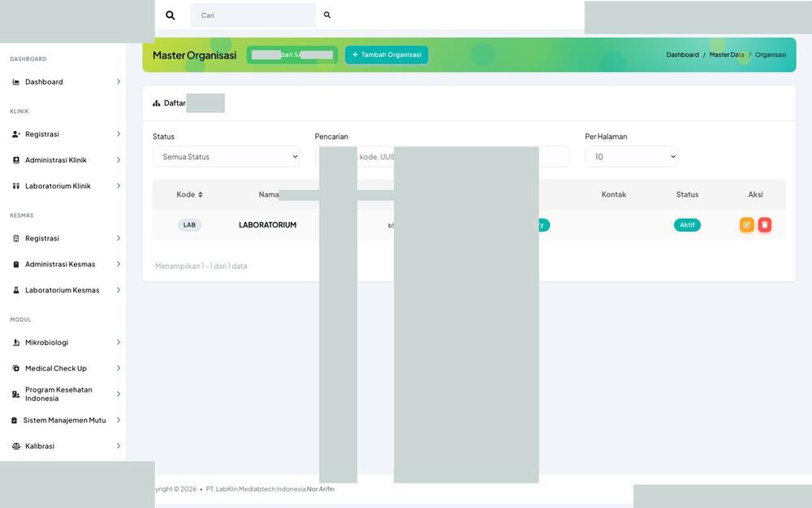
Task: Click the Kalibrasi balance scale icon
Action: [16, 446]
